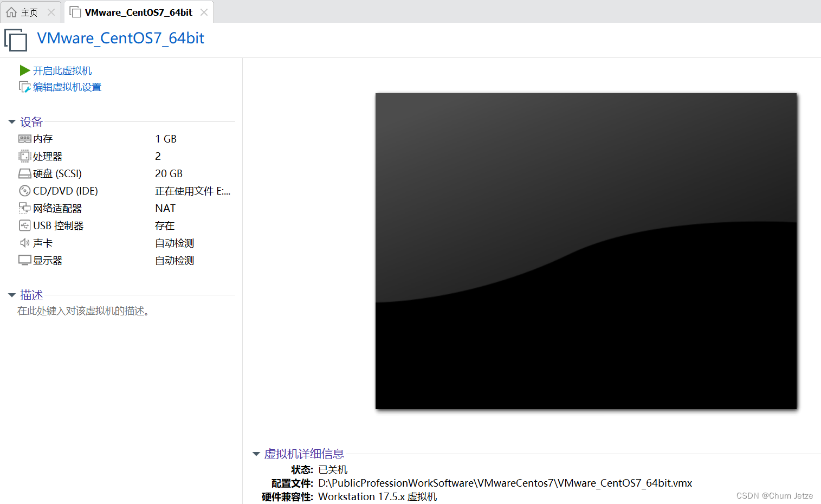
Task: Click the 自动检测 value for 显示器
Action: (174, 261)
